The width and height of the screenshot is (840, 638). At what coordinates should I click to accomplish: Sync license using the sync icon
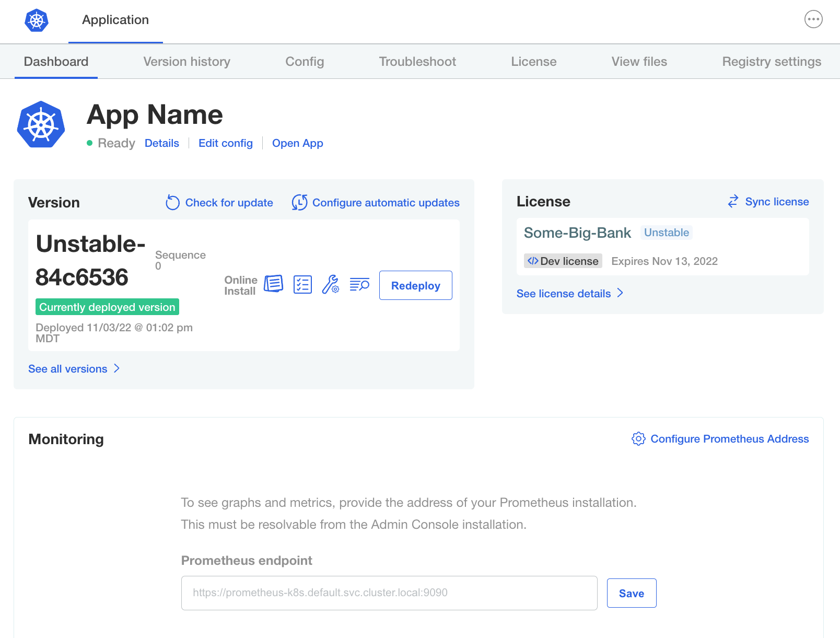[x=733, y=201]
